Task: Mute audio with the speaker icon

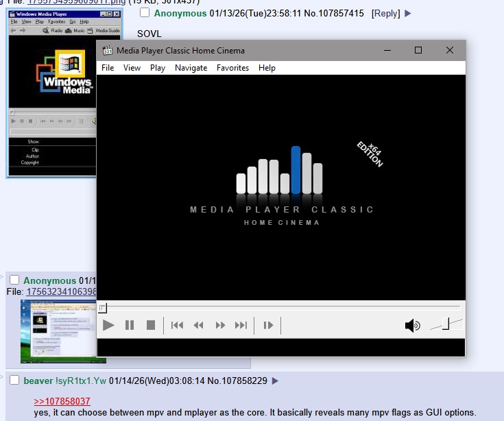Action: click(412, 326)
